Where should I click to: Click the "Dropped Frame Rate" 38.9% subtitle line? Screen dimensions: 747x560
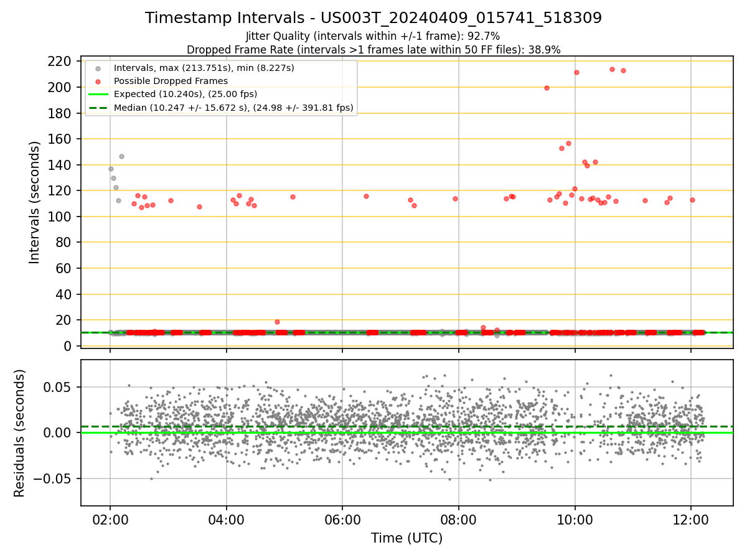374,50
